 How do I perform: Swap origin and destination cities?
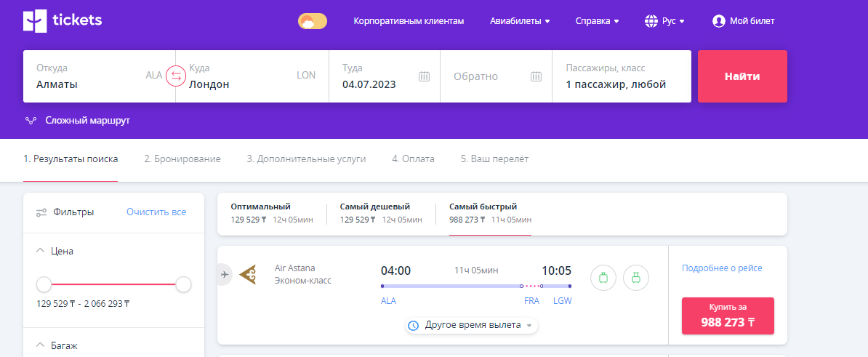click(x=176, y=76)
